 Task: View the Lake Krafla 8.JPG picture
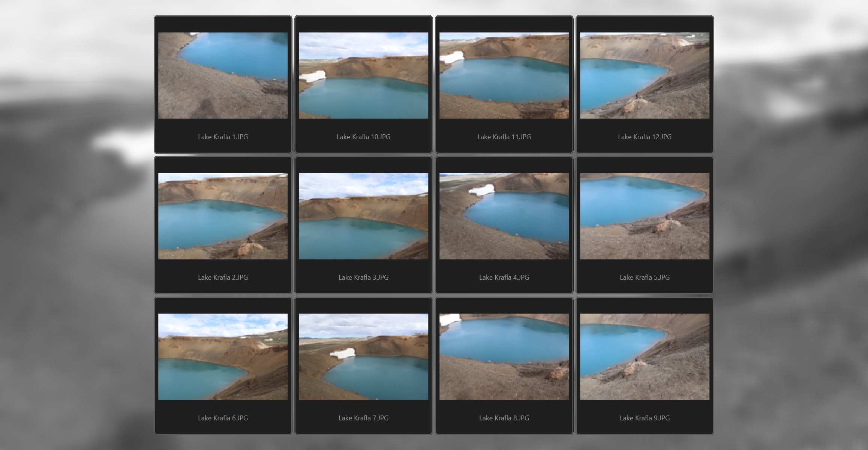504,357
